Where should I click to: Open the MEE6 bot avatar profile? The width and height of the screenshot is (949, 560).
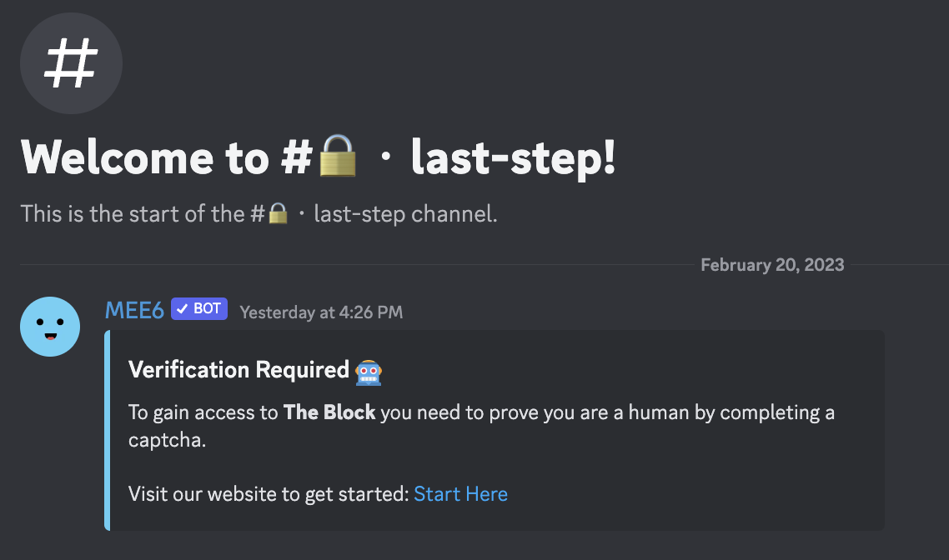click(x=50, y=327)
